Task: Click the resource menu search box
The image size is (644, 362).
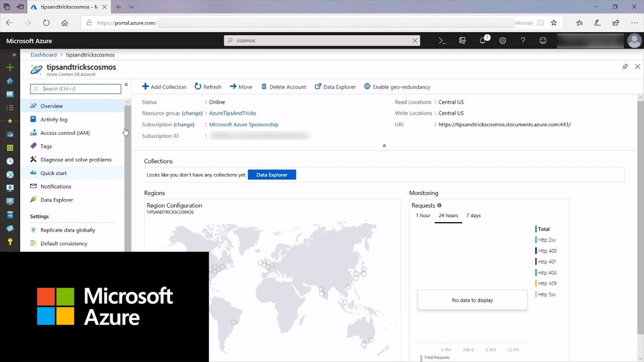Action: 75,89
